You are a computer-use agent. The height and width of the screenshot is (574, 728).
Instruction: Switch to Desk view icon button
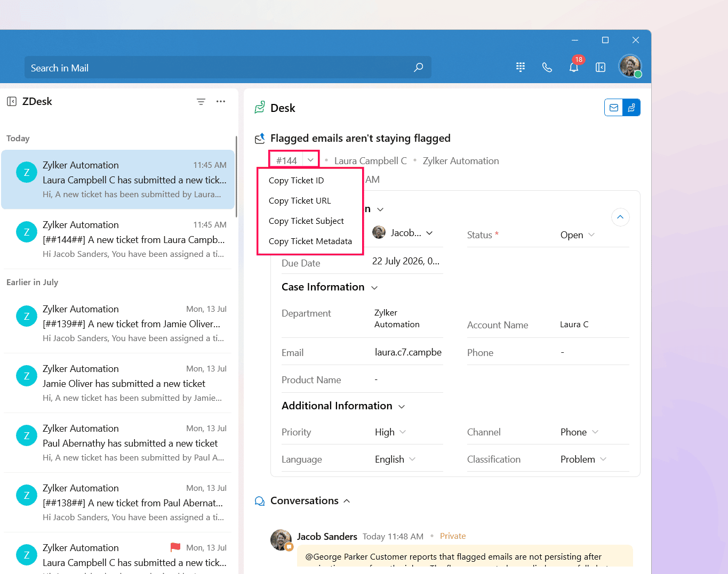point(631,108)
